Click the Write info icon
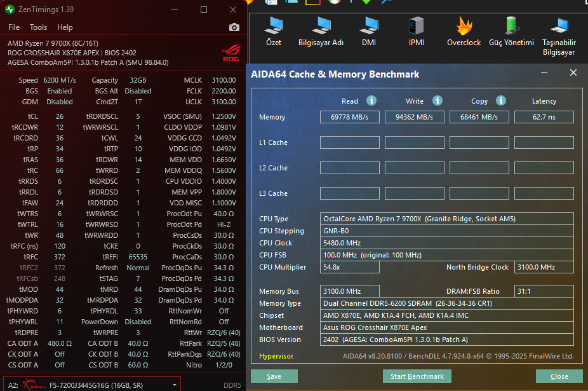Image resolution: width=588 pixels, height=391 pixels. (x=438, y=100)
